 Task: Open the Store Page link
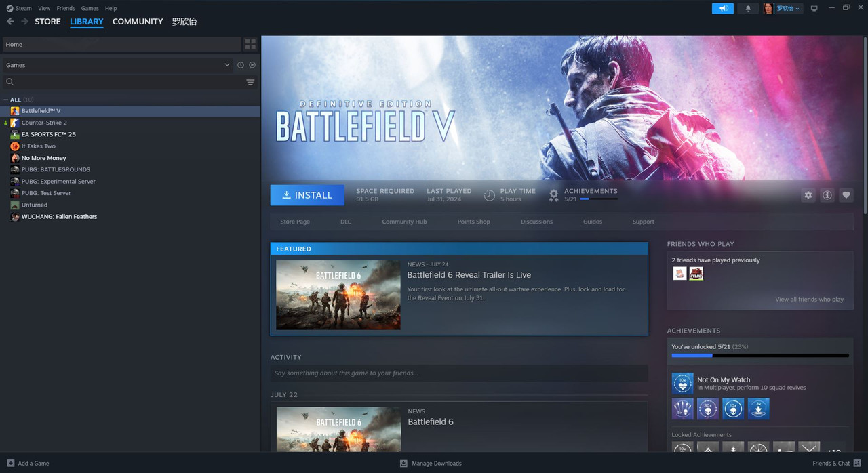coord(295,222)
